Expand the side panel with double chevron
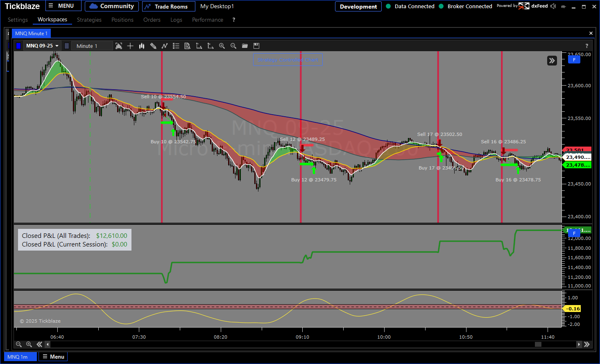Image resolution: width=600 pixels, height=364 pixels. pos(552,61)
